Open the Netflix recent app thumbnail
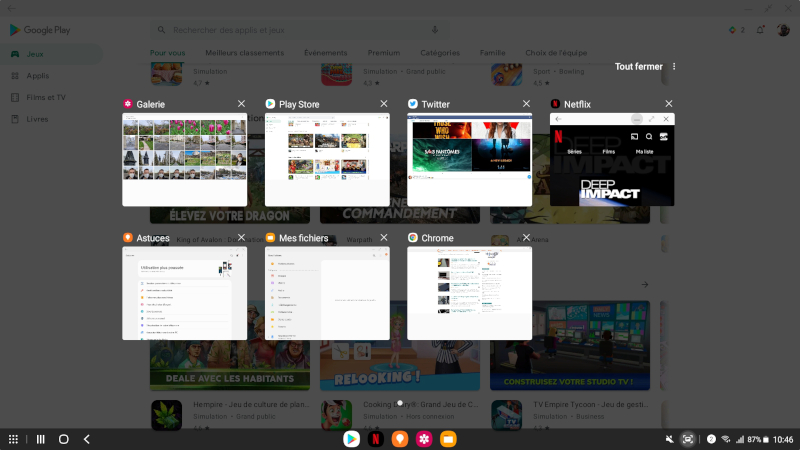The image size is (800, 450). 612,160
